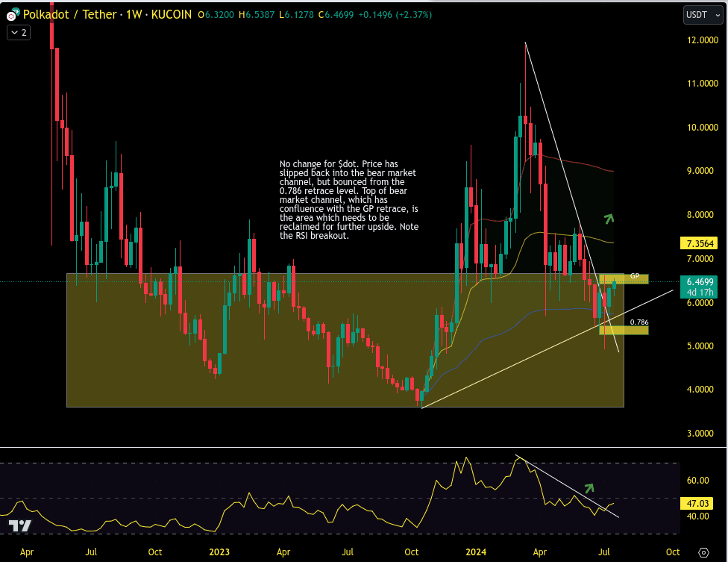Image resolution: width=728 pixels, height=562 pixels.
Task: Open chart settings gear icon beside time axis
Action: [703, 553]
